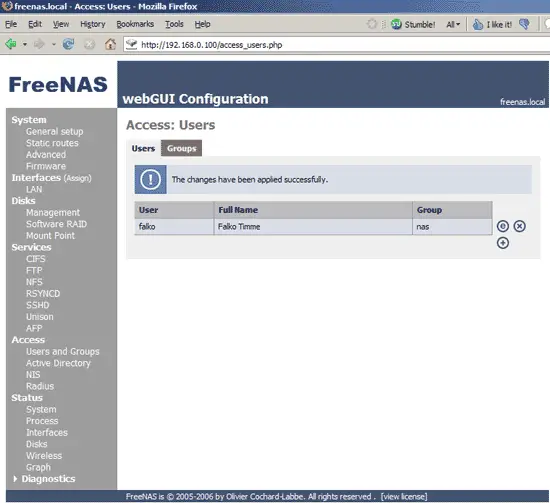Open General setup in sidebar
This screenshot has width=550, height=503.
(x=54, y=132)
